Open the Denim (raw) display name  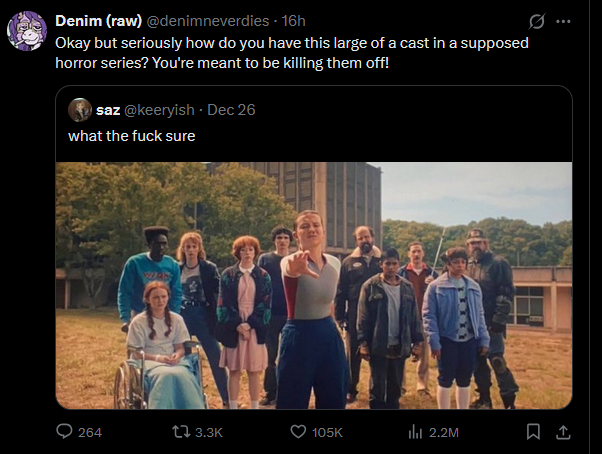pyautogui.click(x=99, y=21)
